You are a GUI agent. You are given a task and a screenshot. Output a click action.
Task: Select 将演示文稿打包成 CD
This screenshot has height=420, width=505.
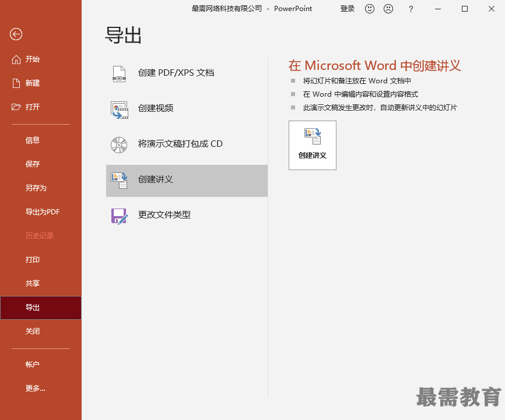pyautogui.click(x=187, y=144)
